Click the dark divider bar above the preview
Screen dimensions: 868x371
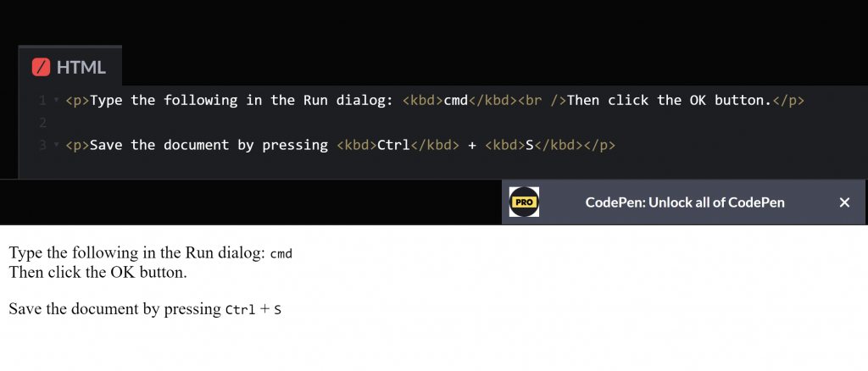tap(254, 202)
